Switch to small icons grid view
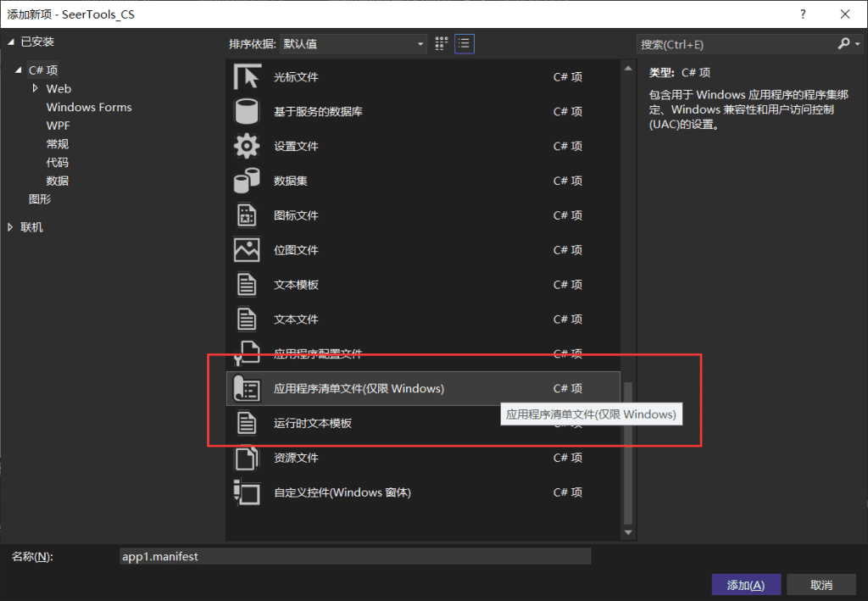 coord(442,43)
